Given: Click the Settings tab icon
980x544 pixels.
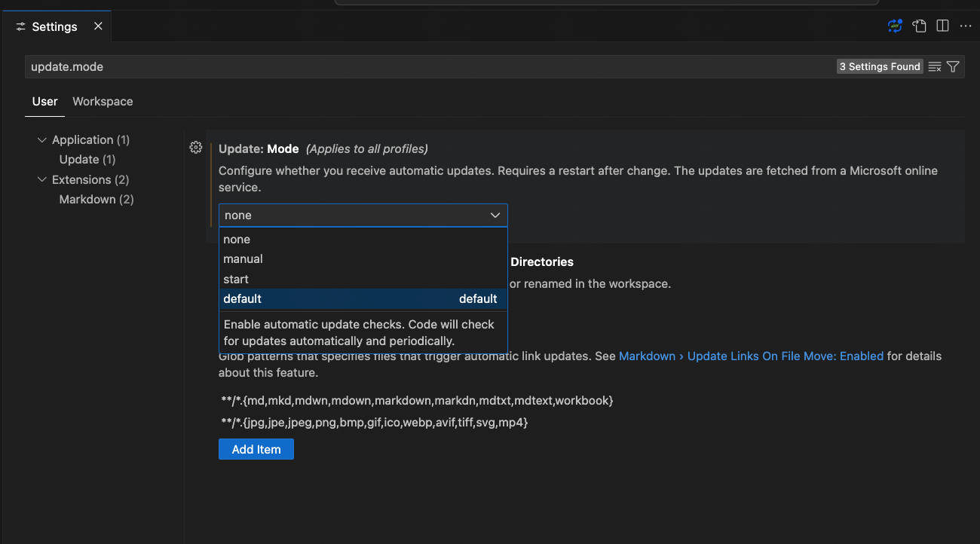Looking at the screenshot, I should (x=20, y=27).
